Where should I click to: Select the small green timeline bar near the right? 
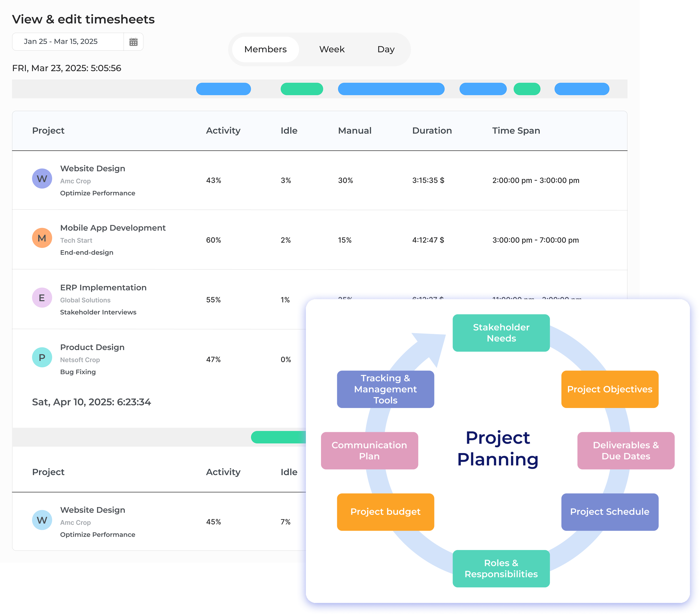[x=527, y=89]
